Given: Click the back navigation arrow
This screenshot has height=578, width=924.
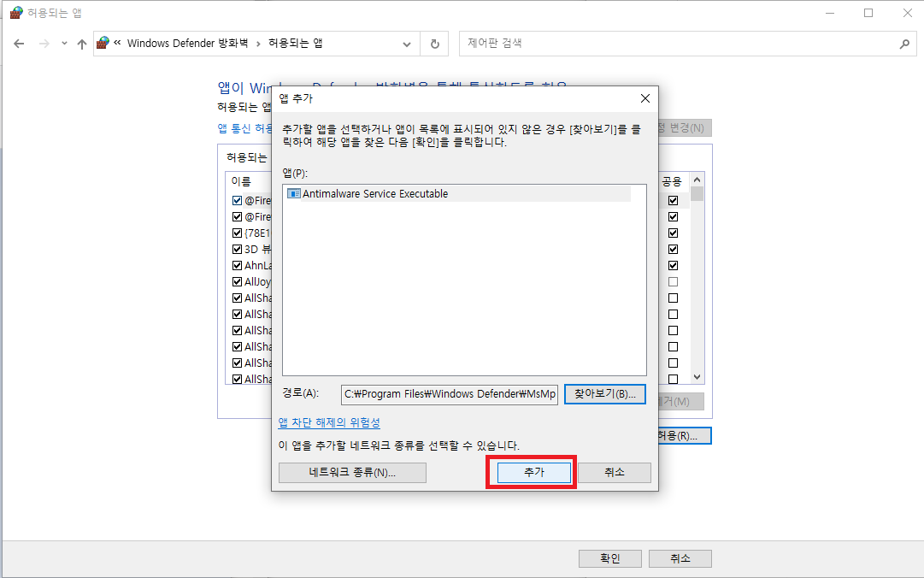Looking at the screenshot, I should coord(19,44).
